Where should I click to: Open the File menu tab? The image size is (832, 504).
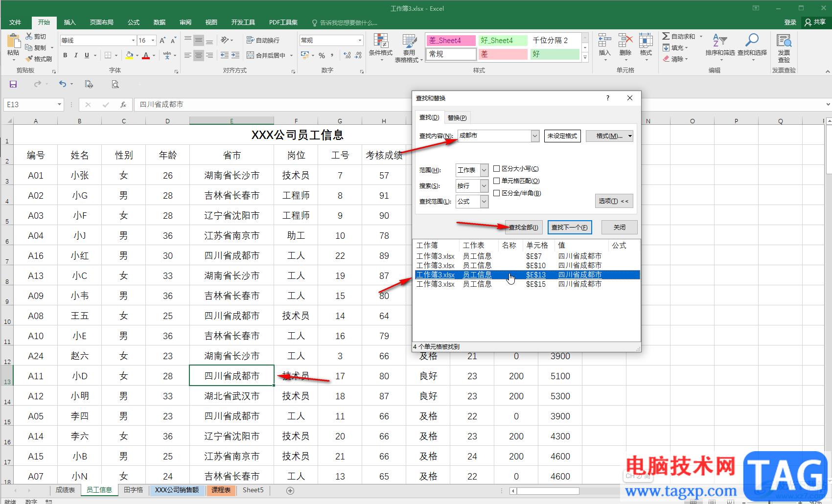(x=15, y=23)
